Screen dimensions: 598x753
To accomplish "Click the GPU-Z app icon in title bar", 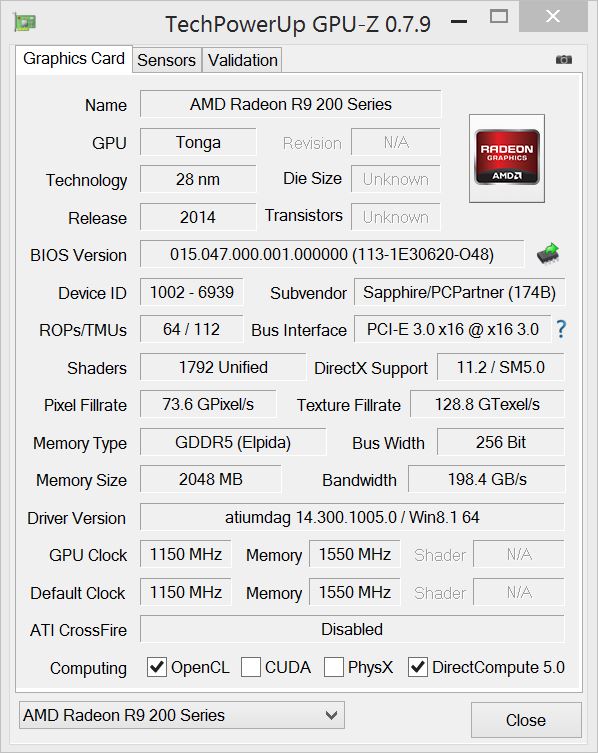I will (x=25, y=22).
